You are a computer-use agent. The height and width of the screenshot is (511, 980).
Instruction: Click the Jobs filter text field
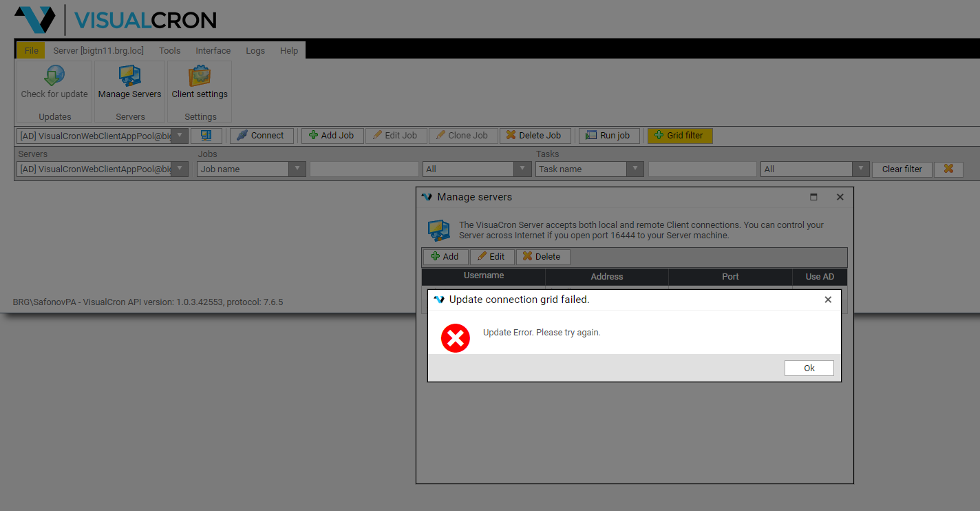coord(364,169)
